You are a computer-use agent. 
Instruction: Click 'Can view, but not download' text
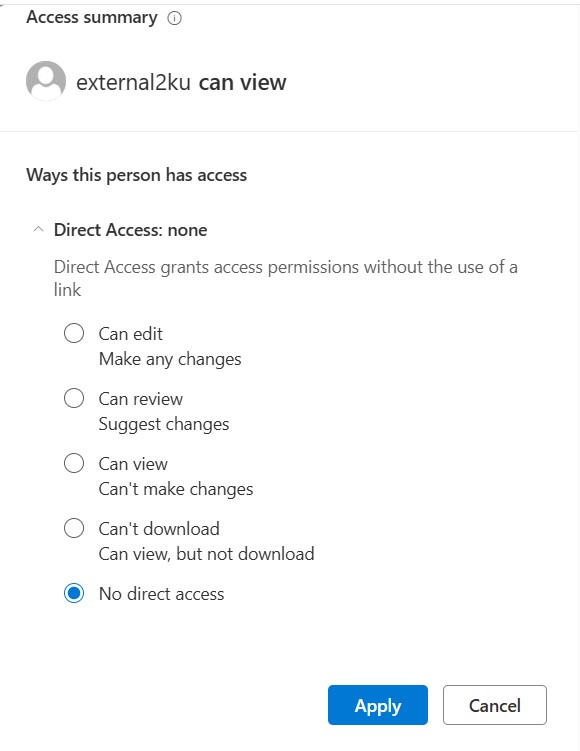206,554
